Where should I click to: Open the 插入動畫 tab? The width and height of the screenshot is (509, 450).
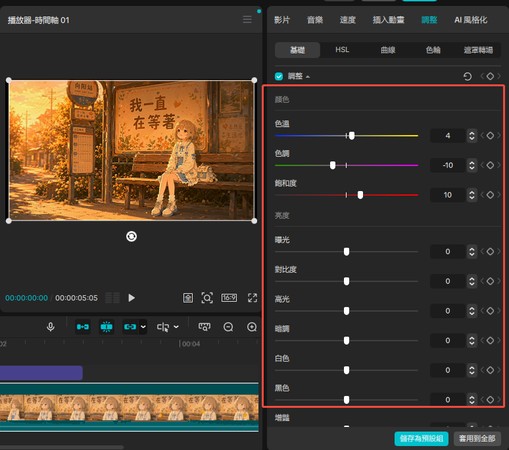[x=388, y=20]
